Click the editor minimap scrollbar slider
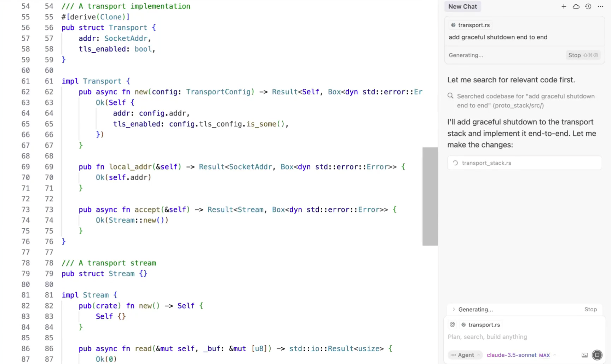Image resolution: width=611 pixels, height=364 pixels. click(430, 196)
